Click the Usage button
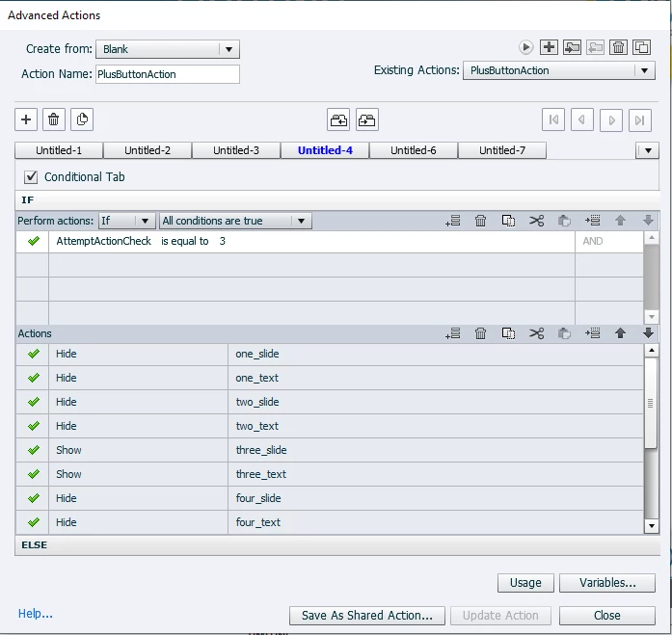This screenshot has height=635, width=672. [525, 583]
